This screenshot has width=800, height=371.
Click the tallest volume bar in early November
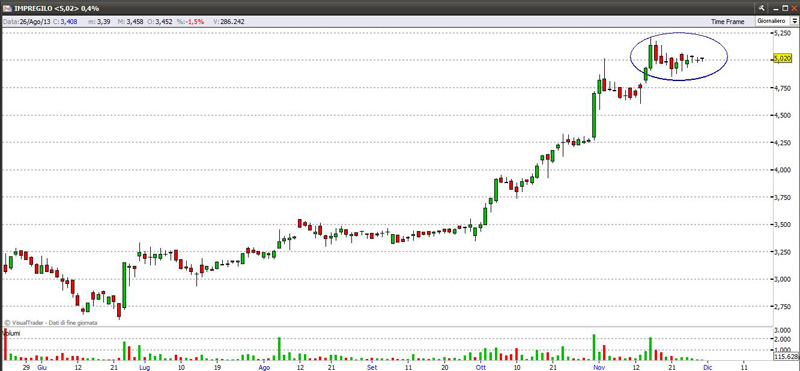tap(594, 348)
